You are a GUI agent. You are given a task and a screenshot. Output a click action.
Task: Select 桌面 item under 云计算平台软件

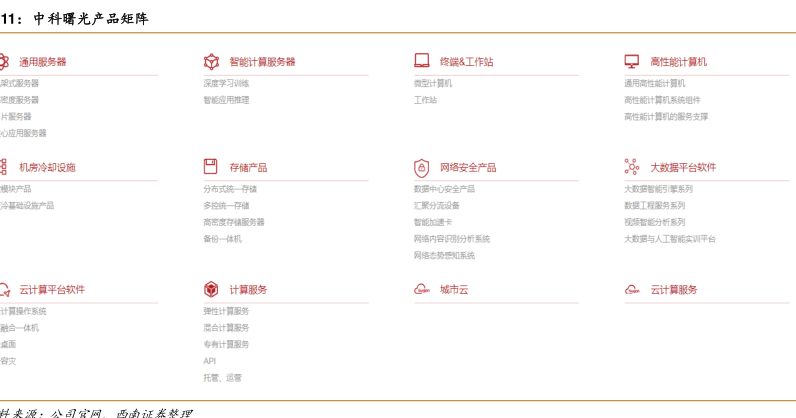[8, 344]
